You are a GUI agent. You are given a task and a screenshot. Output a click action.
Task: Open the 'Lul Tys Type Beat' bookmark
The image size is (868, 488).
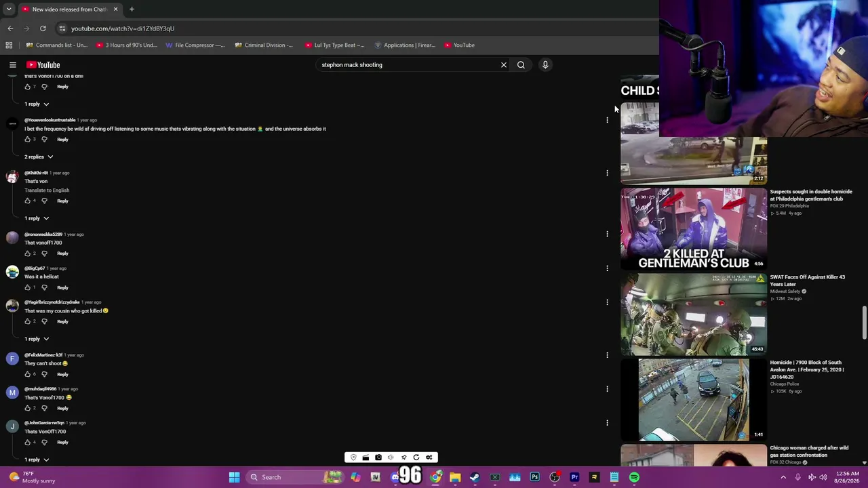pos(334,45)
